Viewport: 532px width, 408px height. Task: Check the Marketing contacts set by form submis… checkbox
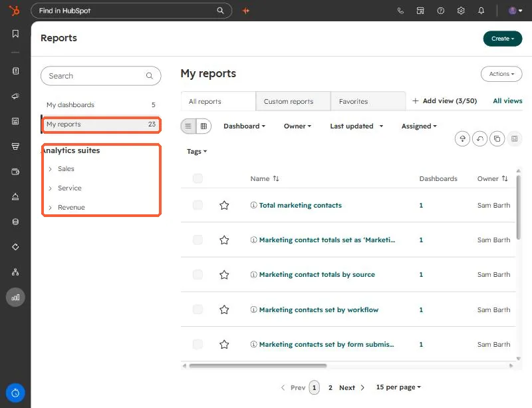tap(198, 344)
